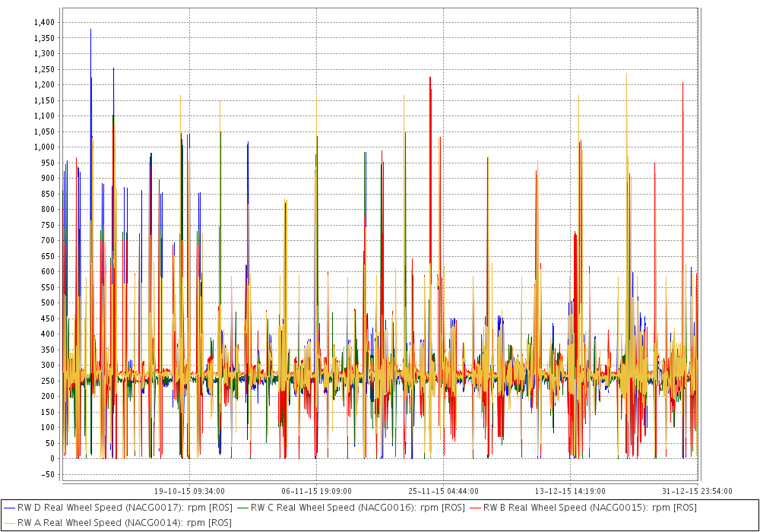Click the 1,000 y-axis value
The width and height of the screenshot is (760, 532).
click(45, 147)
